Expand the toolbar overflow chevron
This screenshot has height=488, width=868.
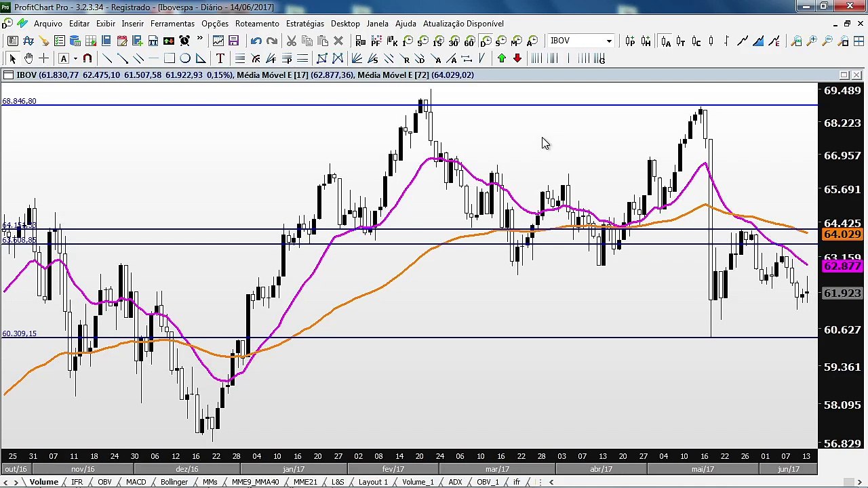click(x=200, y=39)
